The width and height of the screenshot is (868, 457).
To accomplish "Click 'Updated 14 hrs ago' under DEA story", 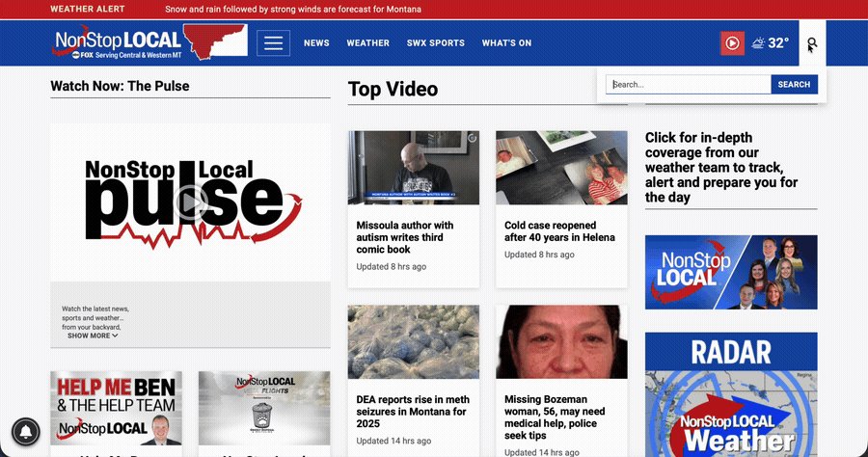I will (393, 441).
